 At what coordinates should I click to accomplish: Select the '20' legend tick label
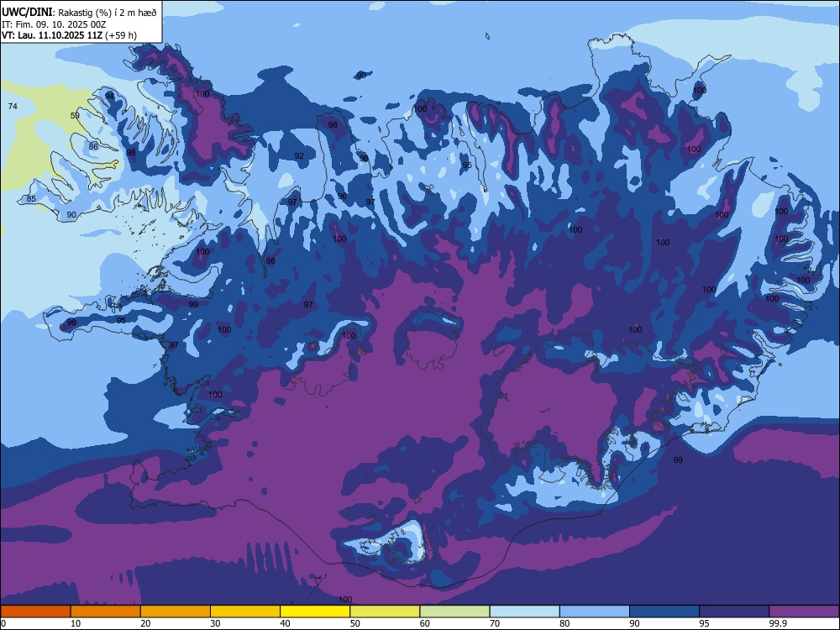pos(145,623)
